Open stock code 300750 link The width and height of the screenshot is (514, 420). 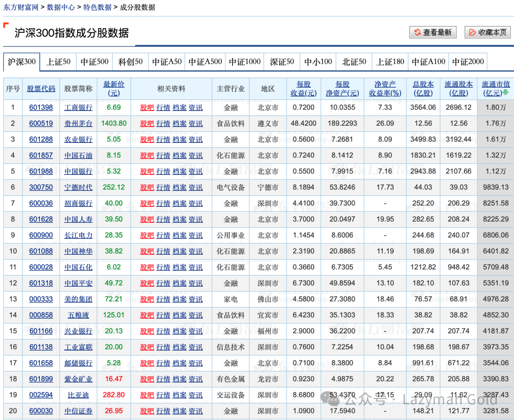click(x=41, y=187)
